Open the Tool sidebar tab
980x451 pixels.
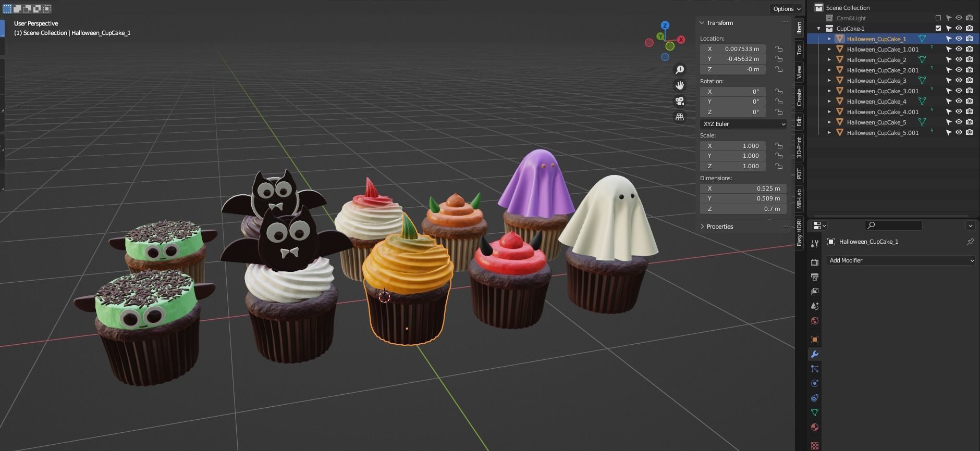pyautogui.click(x=799, y=49)
